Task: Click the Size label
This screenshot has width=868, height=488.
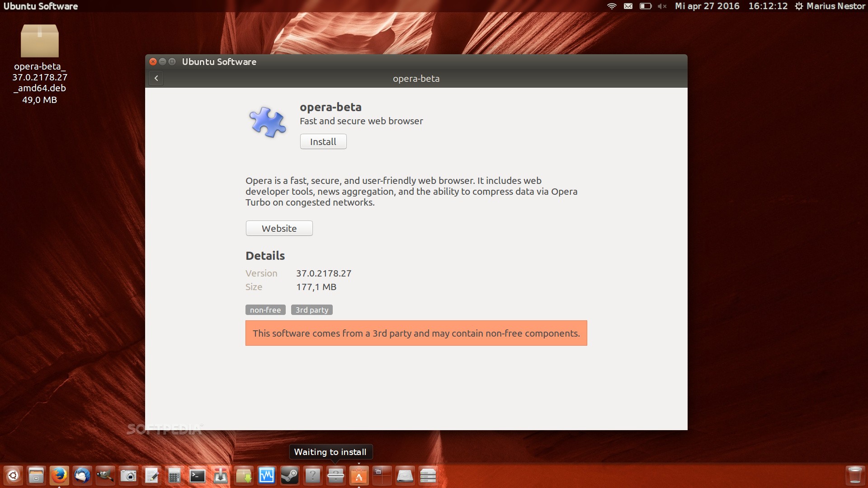Action: pos(254,287)
